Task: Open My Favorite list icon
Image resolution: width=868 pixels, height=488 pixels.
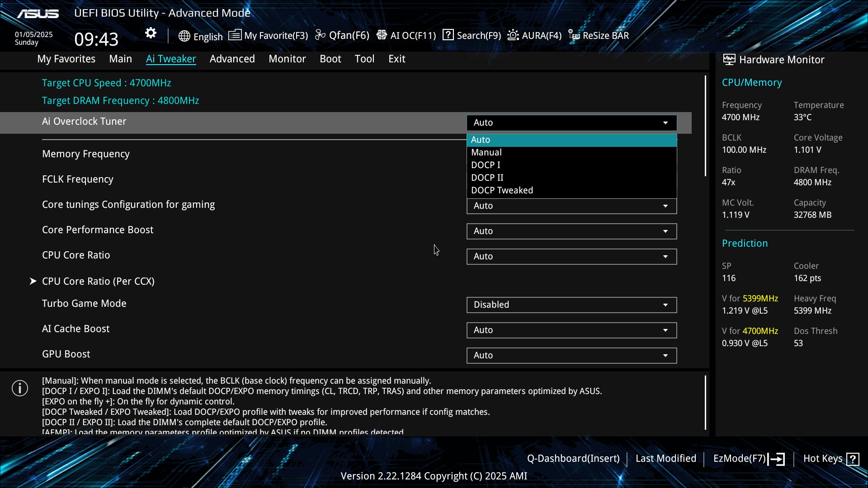Action: (x=235, y=35)
